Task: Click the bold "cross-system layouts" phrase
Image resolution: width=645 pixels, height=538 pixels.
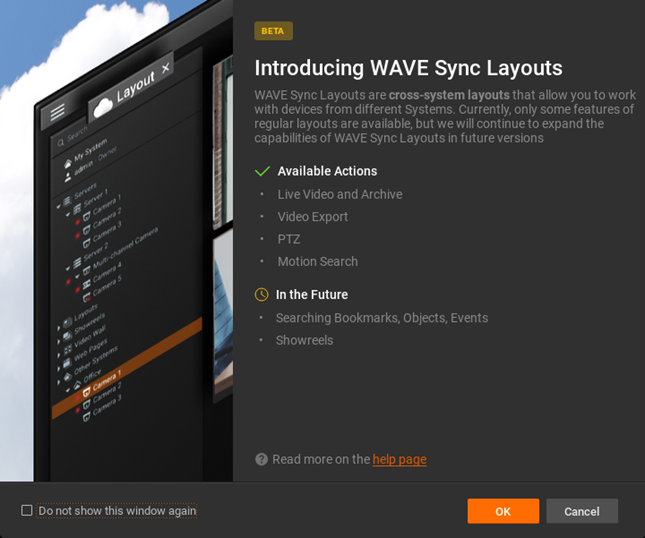Action: 449,95
